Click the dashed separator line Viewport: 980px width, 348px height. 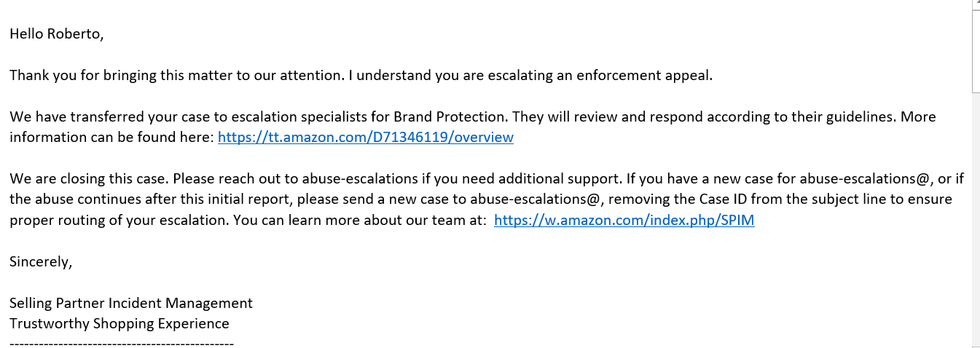121,342
